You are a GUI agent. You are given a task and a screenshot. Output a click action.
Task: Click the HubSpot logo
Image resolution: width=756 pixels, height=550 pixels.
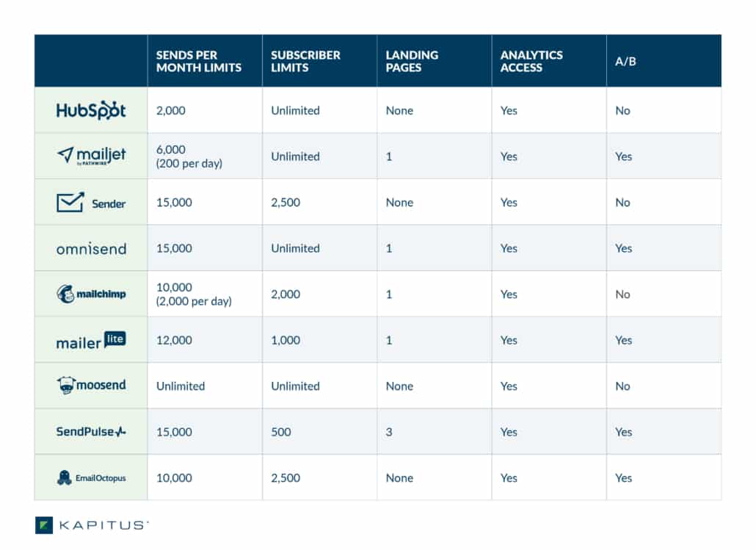coord(91,110)
